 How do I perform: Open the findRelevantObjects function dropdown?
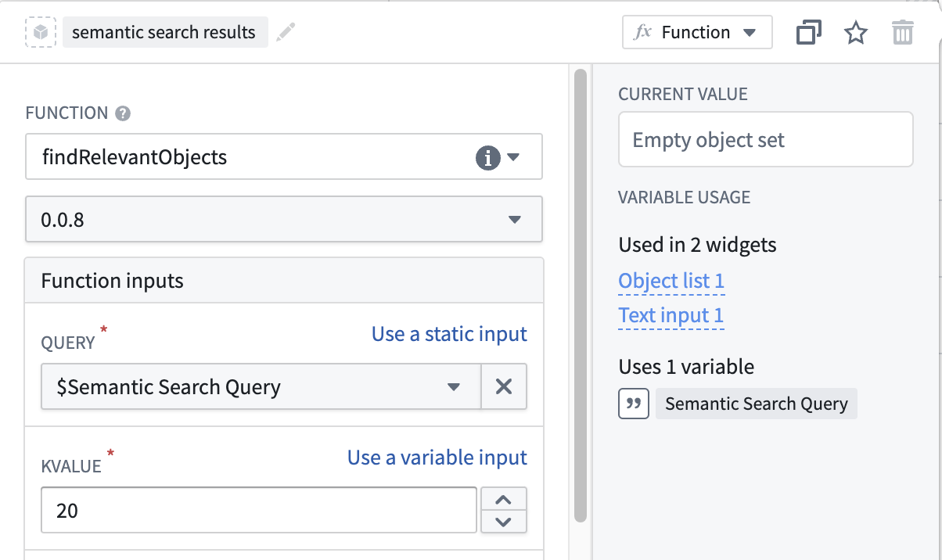tap(283, 156)
